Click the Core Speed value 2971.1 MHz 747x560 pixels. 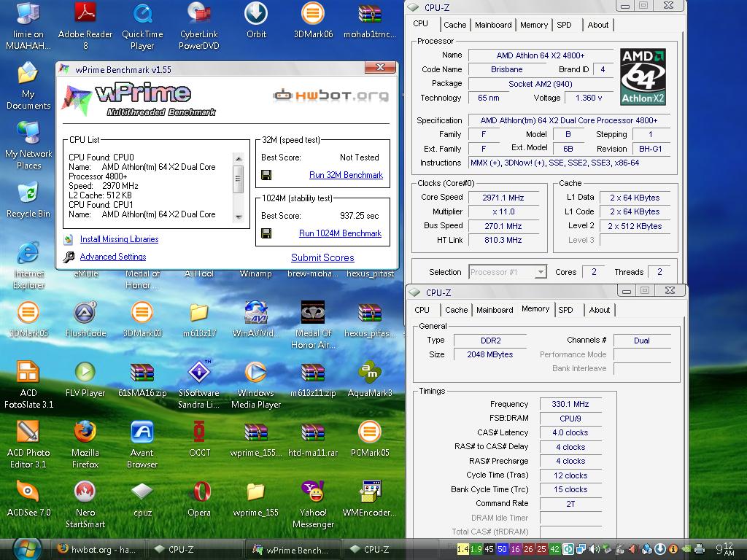[503, 198]
